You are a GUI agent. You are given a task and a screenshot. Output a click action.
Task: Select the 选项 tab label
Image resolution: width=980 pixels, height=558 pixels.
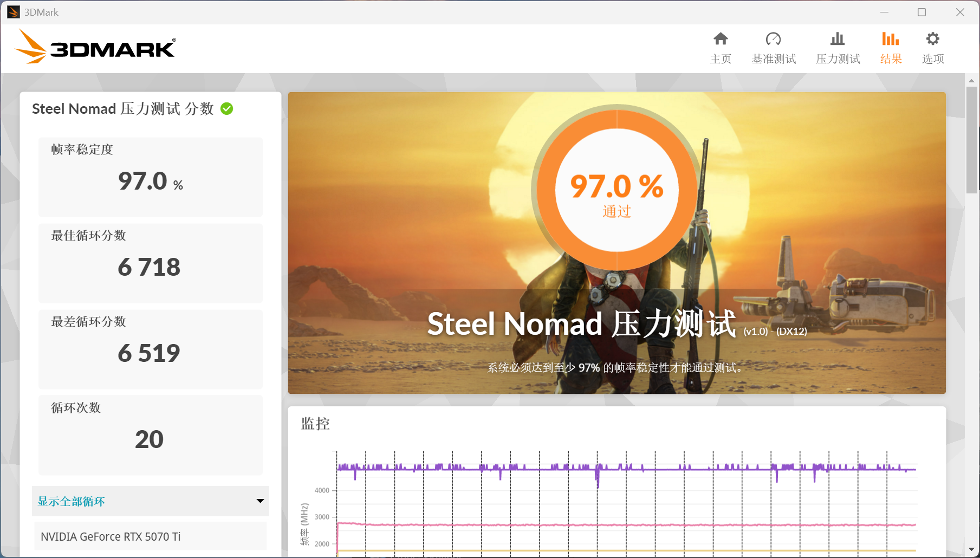[933, 59]
